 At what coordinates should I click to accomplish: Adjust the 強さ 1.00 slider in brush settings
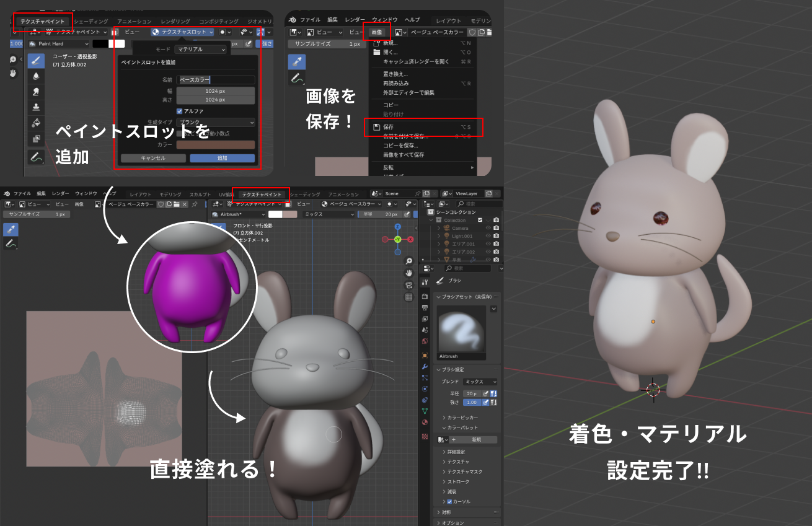tap(473, 402)
